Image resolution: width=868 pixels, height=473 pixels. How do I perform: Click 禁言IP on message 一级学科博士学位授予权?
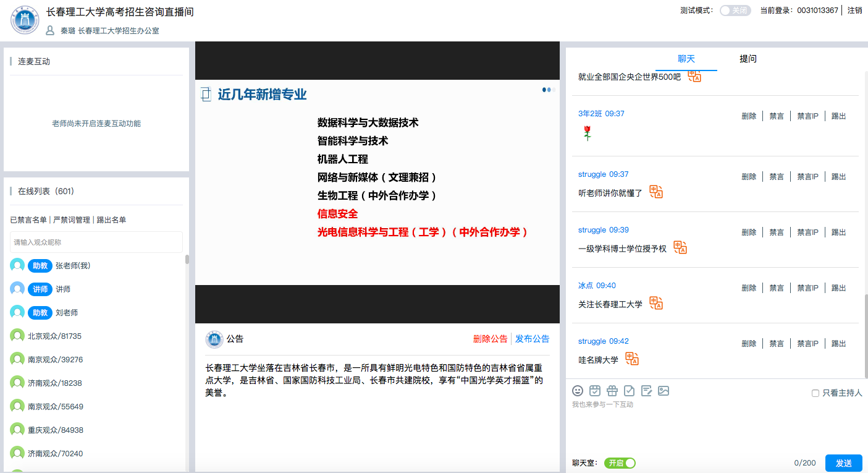coord(808,232)
